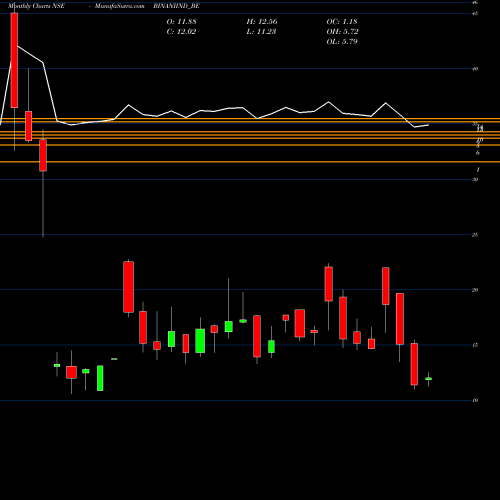500x500 pixels.
Task: Click the 45 price axis label
Action: click(475, 14)
